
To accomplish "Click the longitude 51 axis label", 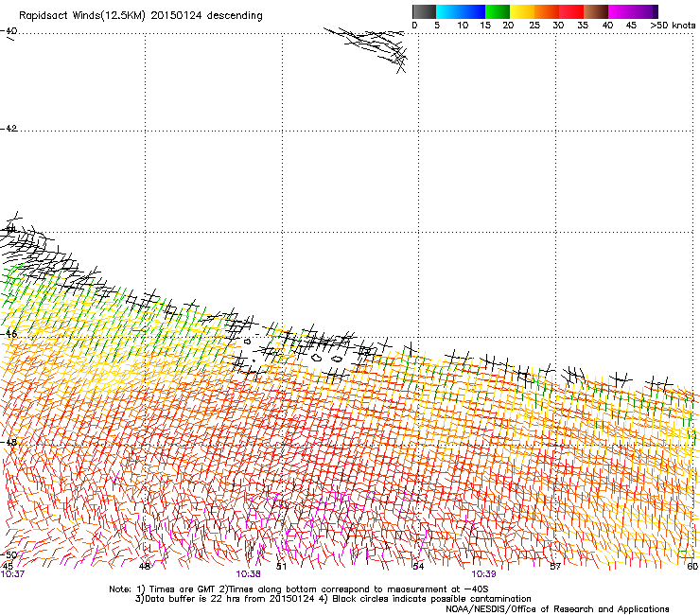I will pyautogui.click(x=281, y=567).
